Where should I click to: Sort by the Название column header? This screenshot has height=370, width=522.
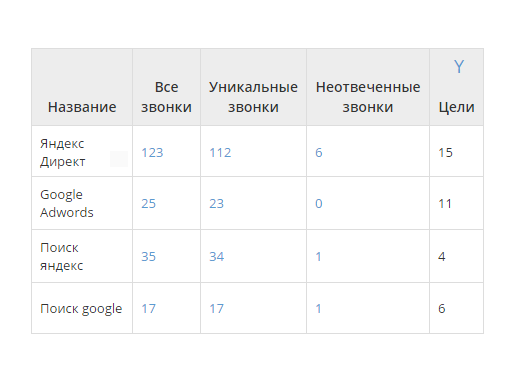pyautogui.click(x=82, y=107)
